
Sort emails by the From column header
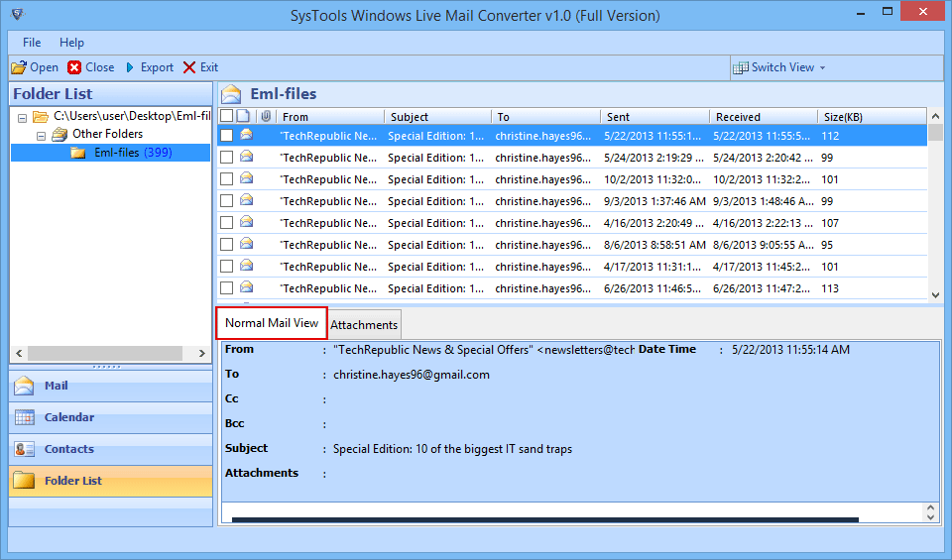(330, 117)
